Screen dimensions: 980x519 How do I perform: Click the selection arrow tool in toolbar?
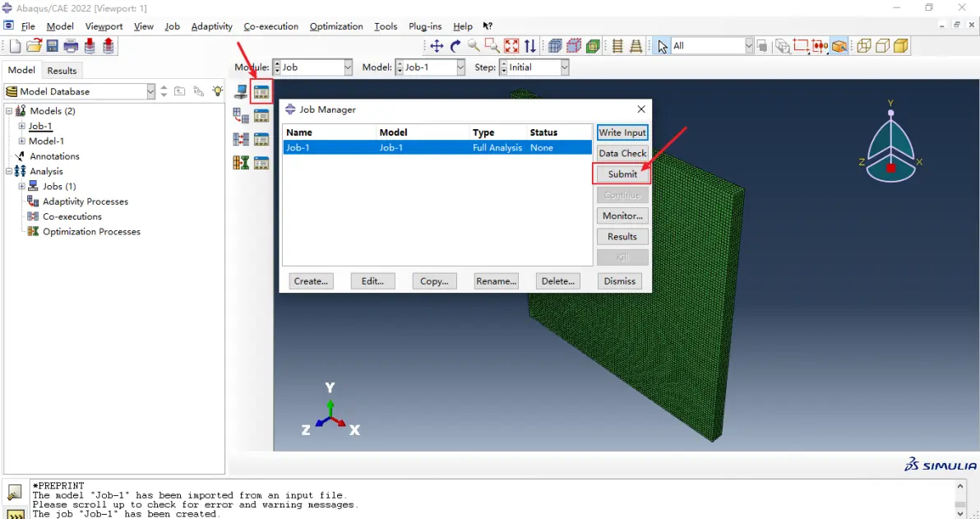click(x=662, y=45)
